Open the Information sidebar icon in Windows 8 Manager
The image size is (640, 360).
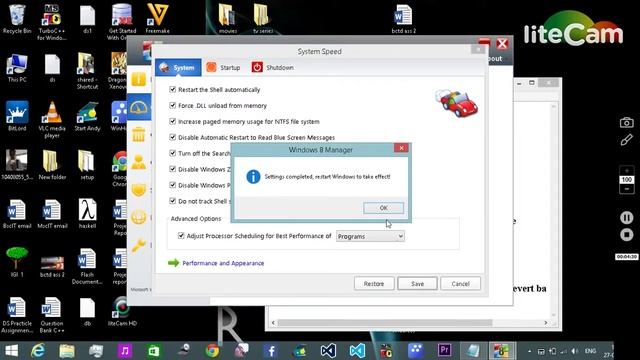[x=139, y=79]
